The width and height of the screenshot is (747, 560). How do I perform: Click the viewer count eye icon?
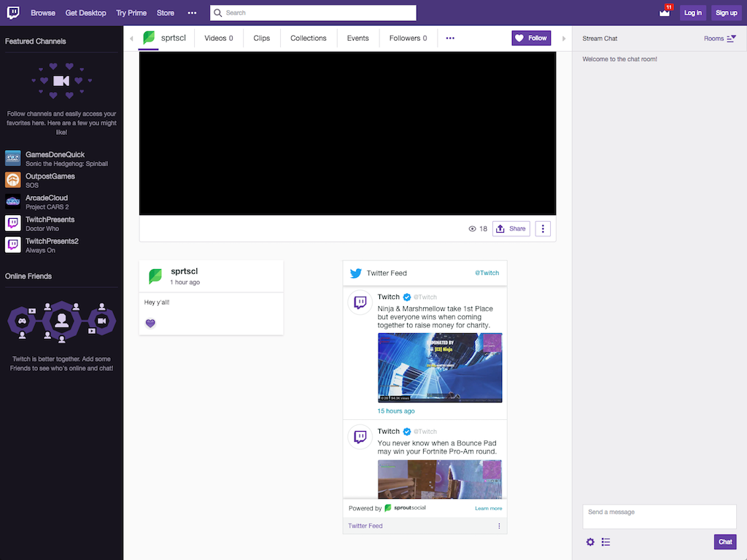tap(472, 229)
